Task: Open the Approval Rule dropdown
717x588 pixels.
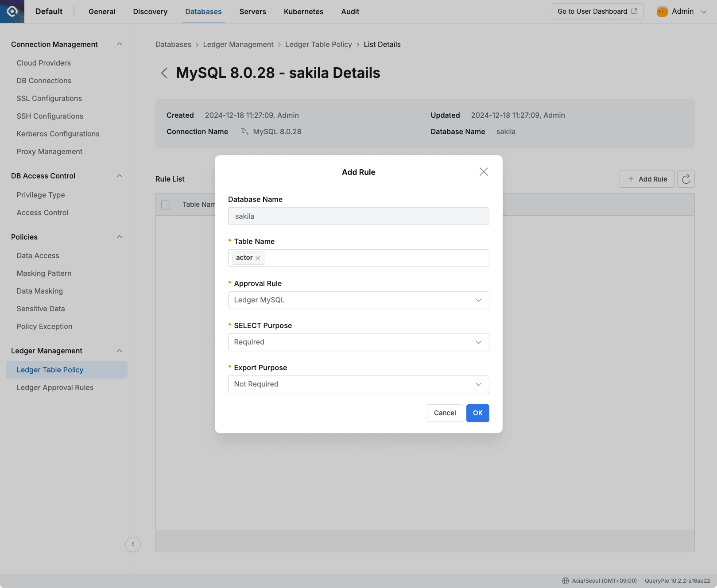Action: click(x=358, y=300)
